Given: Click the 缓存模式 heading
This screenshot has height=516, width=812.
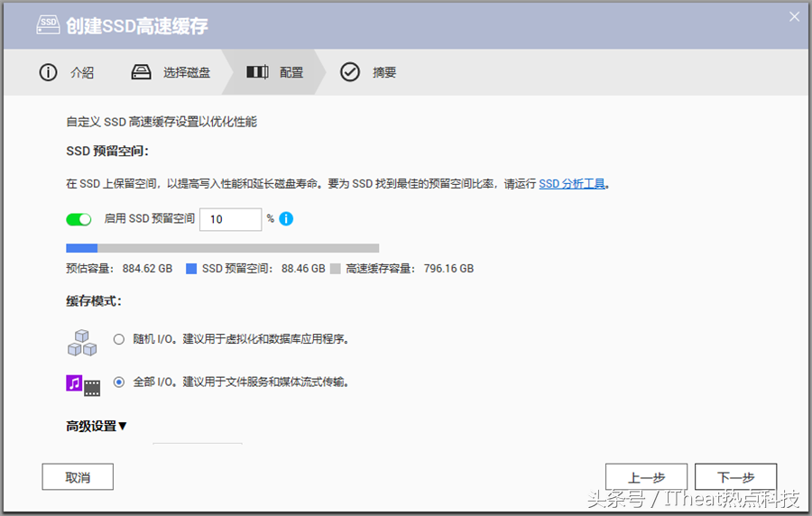Looking at the screenshot, I should pos(94,300).
